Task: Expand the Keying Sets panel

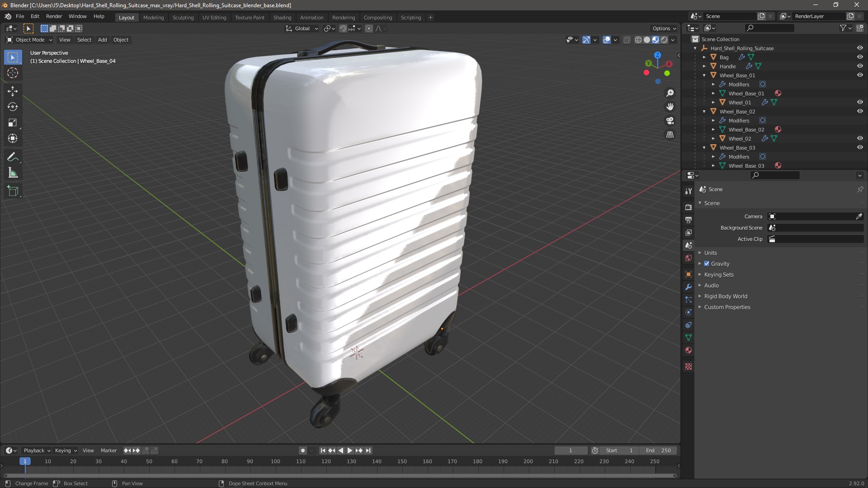Action: [719, 275]
